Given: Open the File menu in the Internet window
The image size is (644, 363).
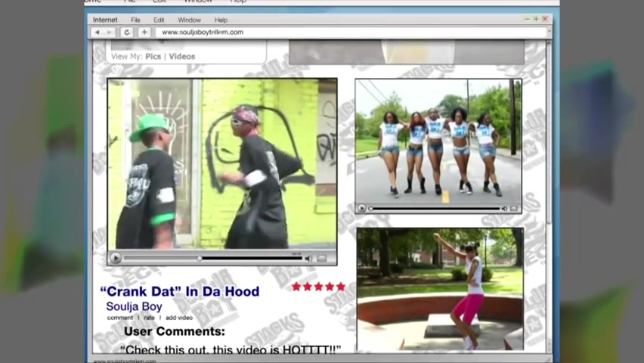Looking at the screenshot, I should coord(135,20).
